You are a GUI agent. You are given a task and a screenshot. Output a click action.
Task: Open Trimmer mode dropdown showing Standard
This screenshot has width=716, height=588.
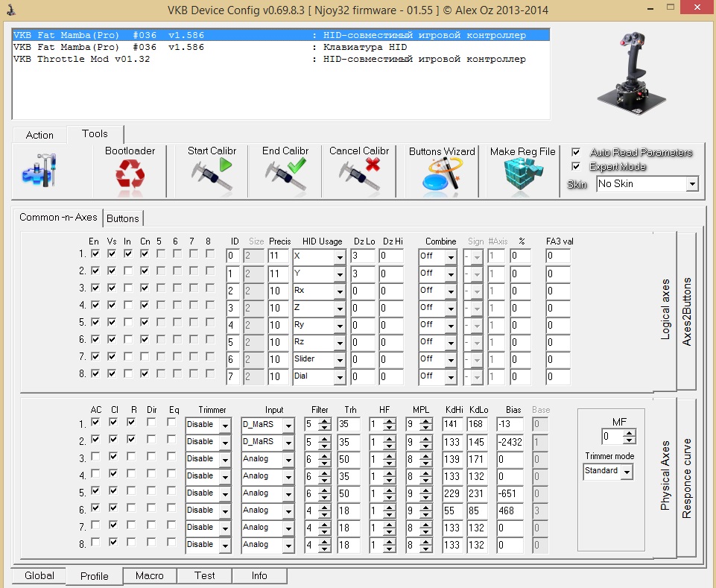point(608,471)
